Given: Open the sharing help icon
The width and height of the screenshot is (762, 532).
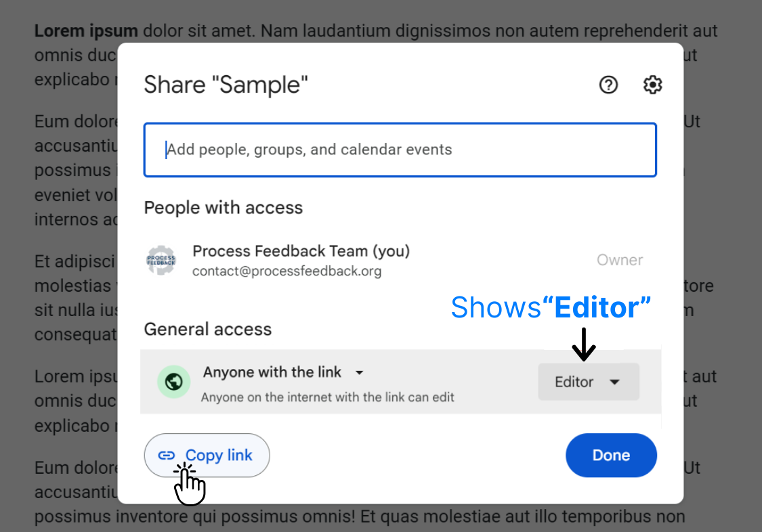Looking at the screenshot, I should coord(608,85).
